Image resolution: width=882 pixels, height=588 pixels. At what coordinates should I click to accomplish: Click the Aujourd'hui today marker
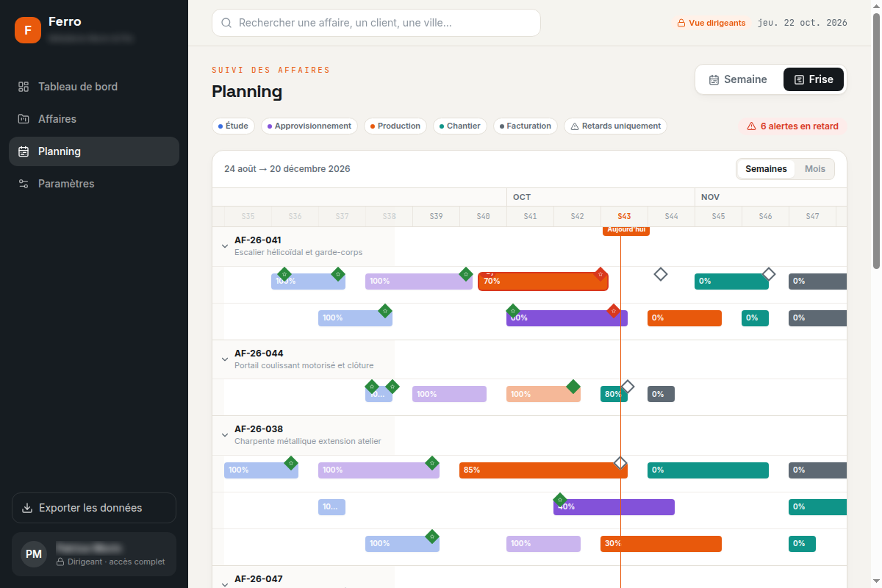click(x=626, y=230)
